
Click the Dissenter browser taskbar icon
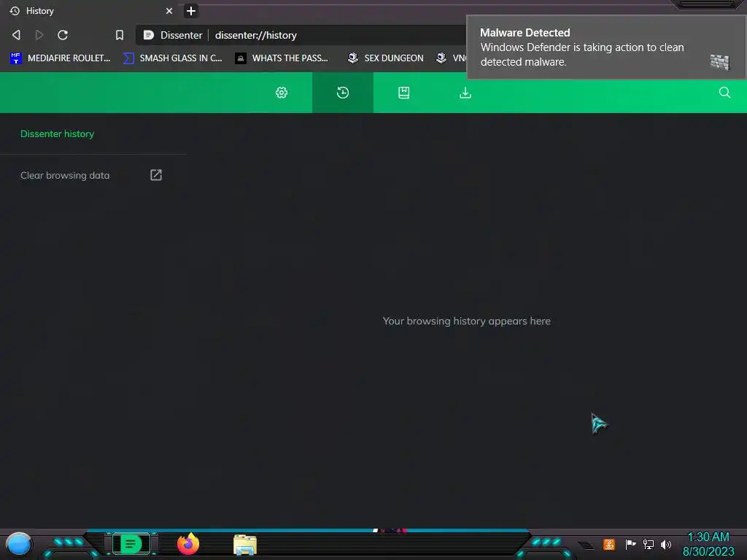click(131, 544)
